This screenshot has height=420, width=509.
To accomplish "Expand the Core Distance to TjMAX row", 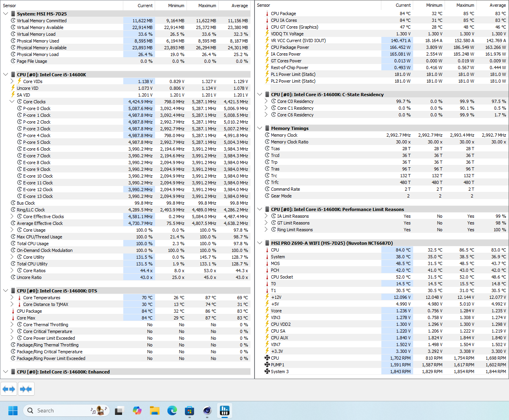I will 12,304.
